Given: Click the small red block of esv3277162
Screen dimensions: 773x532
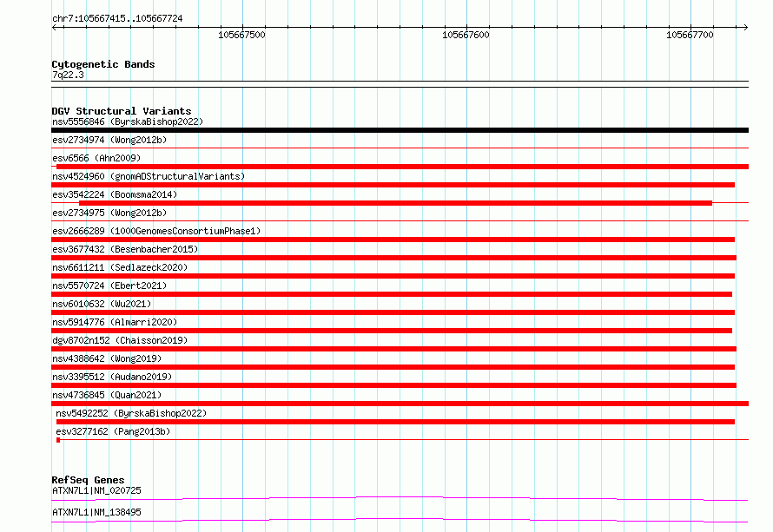Looking at the screenshot, I should coord(58,440).
